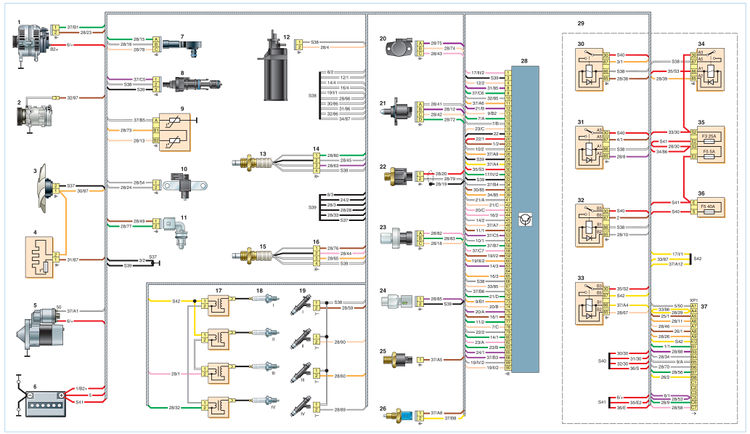This screenshot has width=750, height=434.
Task: Click the 'XP1' connector heading text
Action: point(694,300)
